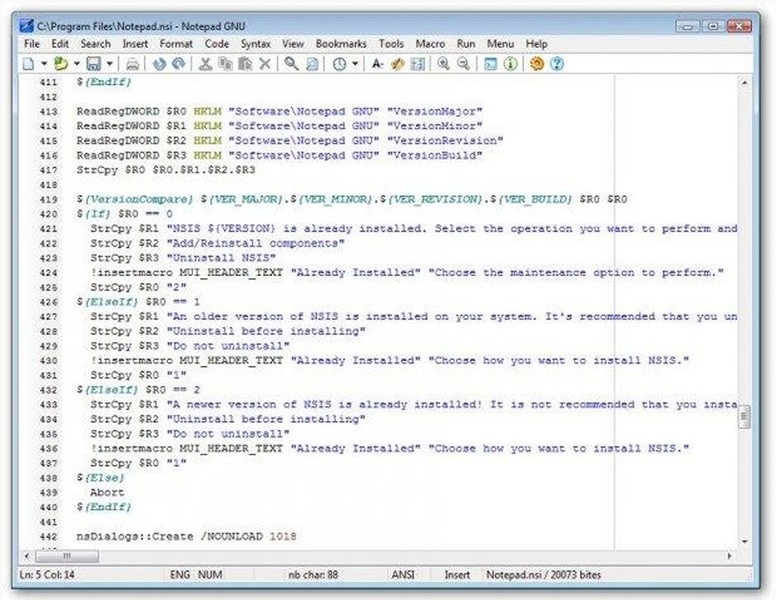Click 'Notepad.nsi / 20073 bites' status text
This screenshot has width=776, height=600.
tap(543, 575)
